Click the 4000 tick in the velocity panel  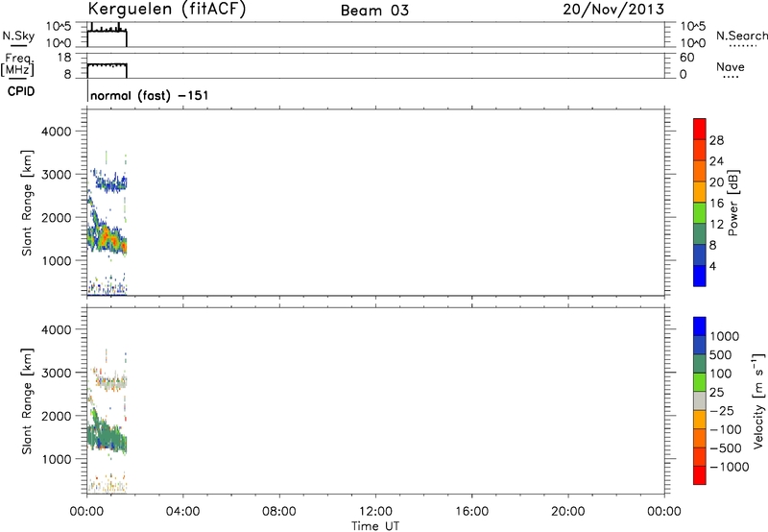pyautogui.click(x=57, y=329)
